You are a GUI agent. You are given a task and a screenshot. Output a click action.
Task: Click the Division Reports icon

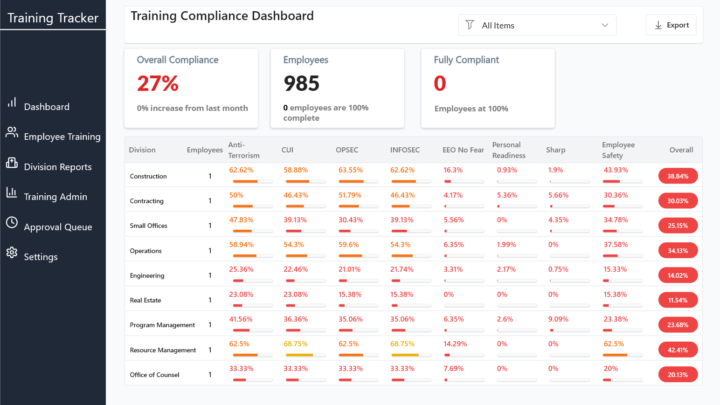[x=12, y=164]
